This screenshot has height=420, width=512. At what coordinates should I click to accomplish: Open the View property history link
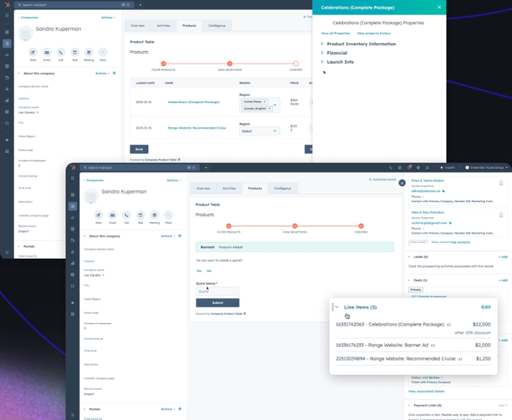[x=373, y=33]
